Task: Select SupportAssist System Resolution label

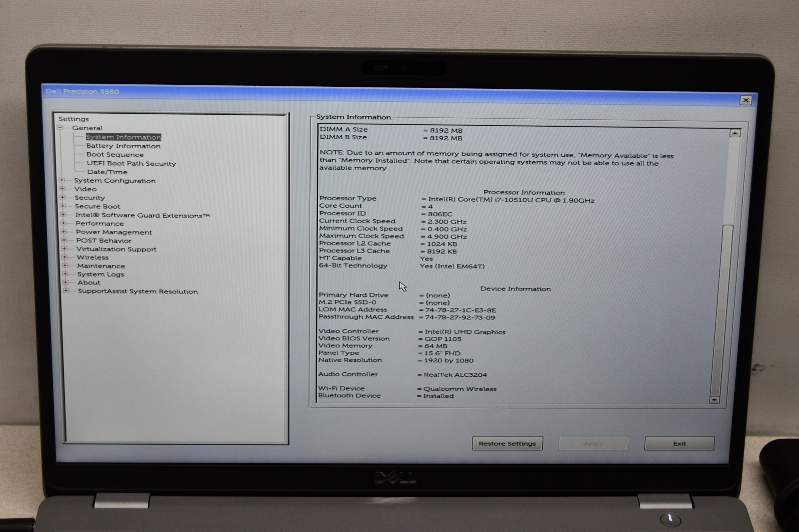Action: pos(137,291)
